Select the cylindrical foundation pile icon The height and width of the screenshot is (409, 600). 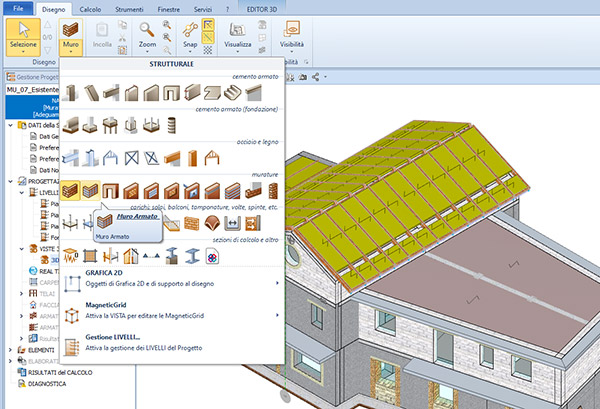pyautogui.click(x=171, y=125)
